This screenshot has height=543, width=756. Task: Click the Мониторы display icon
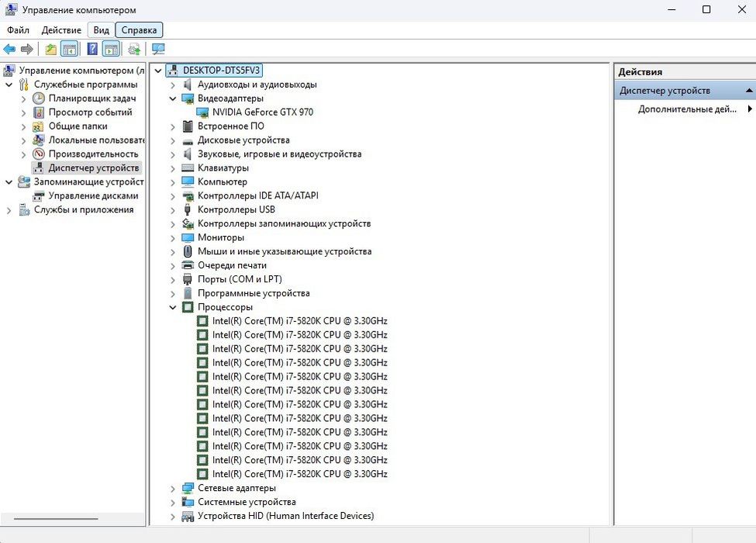(188, 237)
